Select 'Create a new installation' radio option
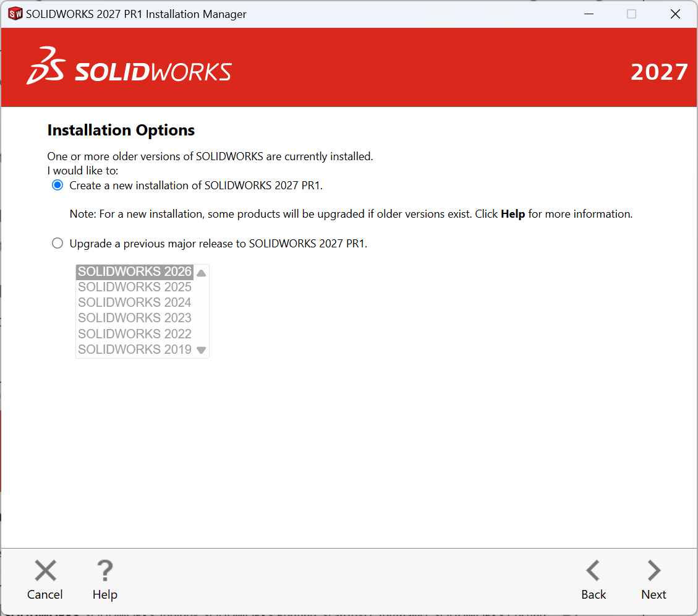The height and width of the screenshot is (616, 698). [57, 186]
